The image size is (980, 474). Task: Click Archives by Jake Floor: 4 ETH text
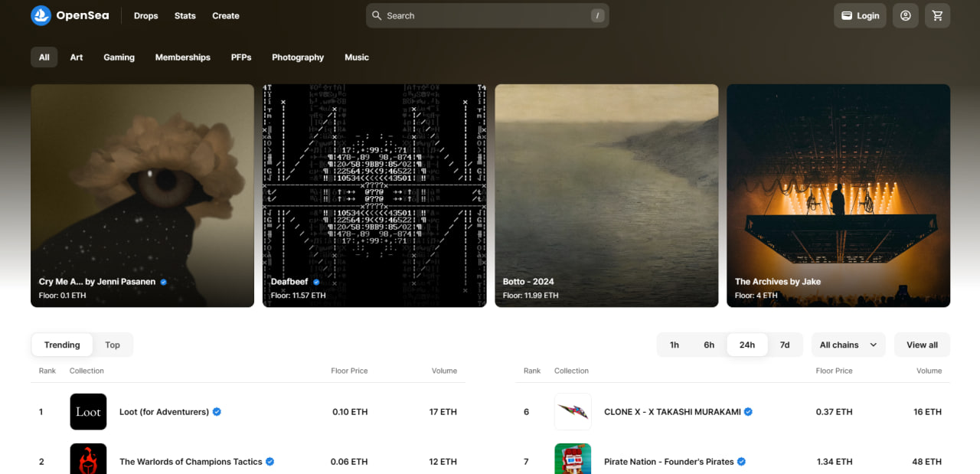pyautogui.click(x=756, y=296)
